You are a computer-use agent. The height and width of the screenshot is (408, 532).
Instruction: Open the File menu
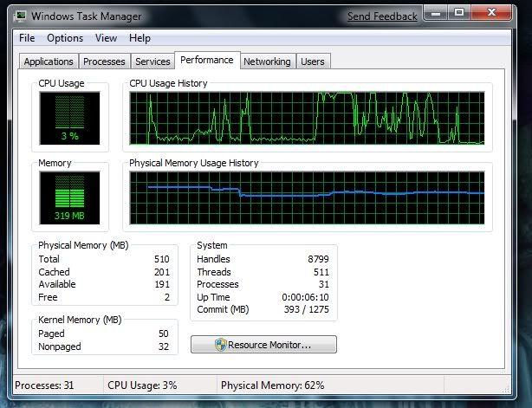(27, 38)
